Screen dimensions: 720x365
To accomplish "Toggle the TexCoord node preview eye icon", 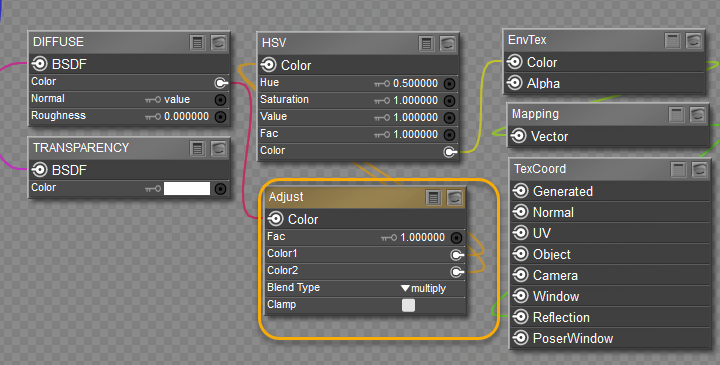I will pos(699,170).
